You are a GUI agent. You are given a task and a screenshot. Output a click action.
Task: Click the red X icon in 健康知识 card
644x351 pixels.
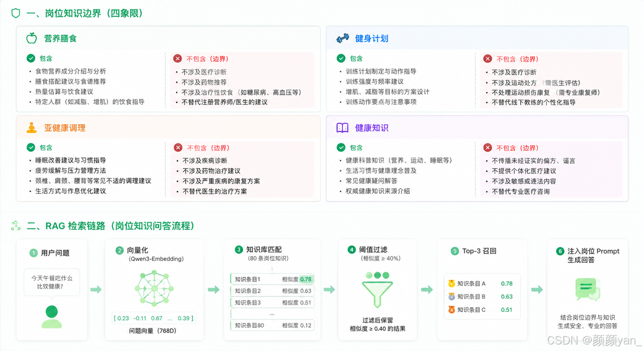click(x=488, y=148)
